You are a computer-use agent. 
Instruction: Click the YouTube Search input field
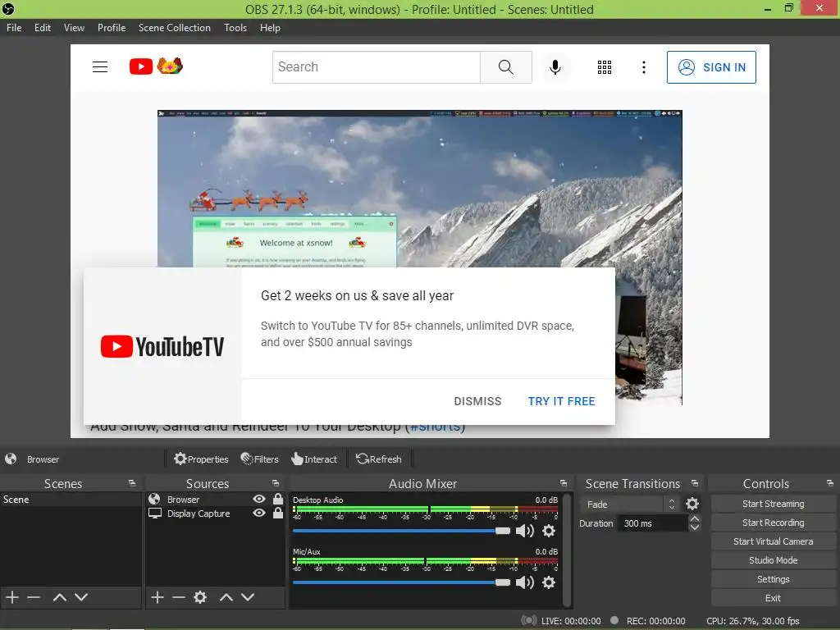tap(377, 67)
